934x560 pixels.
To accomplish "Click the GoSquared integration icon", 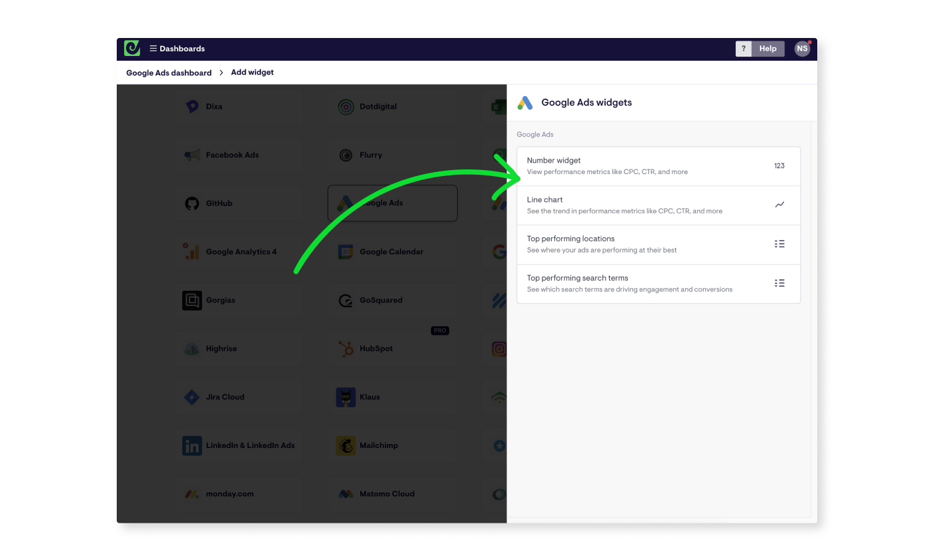I will coord(346,301).
